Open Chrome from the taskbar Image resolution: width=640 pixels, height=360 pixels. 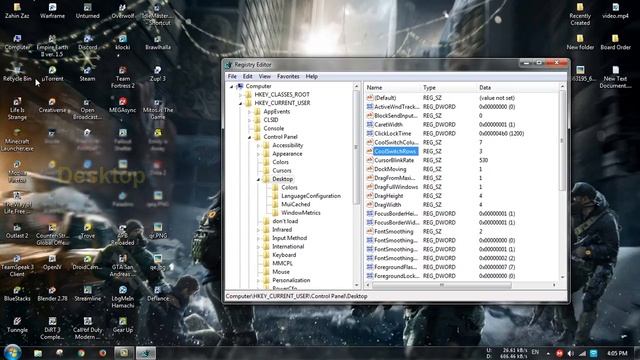tap(81, 353)
